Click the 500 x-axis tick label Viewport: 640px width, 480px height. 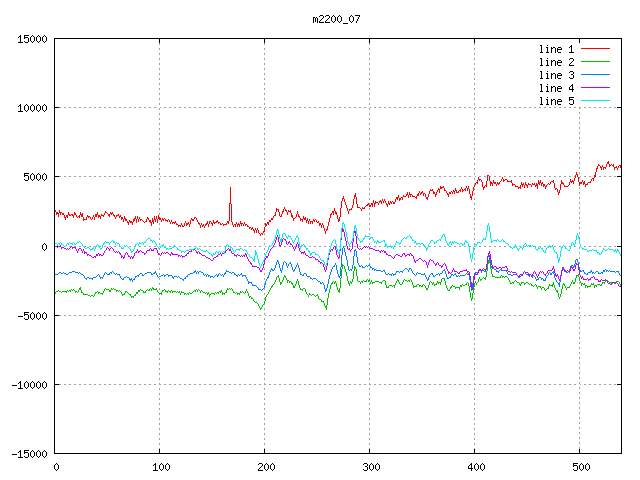580,467
